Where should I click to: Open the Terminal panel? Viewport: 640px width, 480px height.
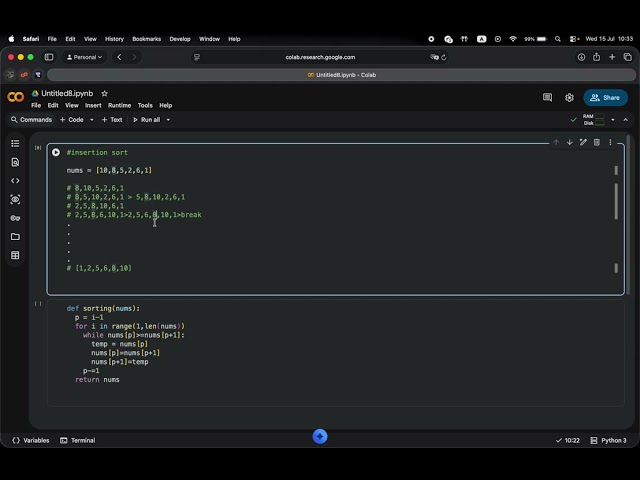click(x=78, y=440)
